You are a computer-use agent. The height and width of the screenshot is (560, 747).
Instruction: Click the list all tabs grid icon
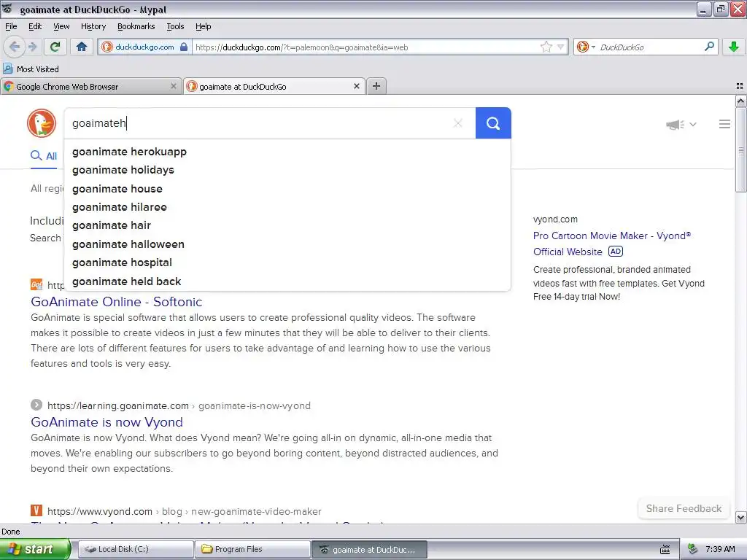[740, 86]
